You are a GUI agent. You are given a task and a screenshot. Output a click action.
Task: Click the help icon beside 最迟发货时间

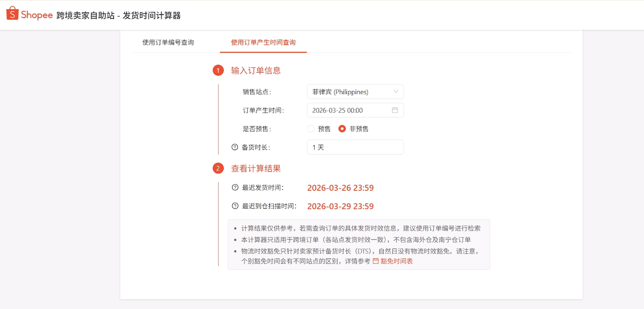point(235,187)
